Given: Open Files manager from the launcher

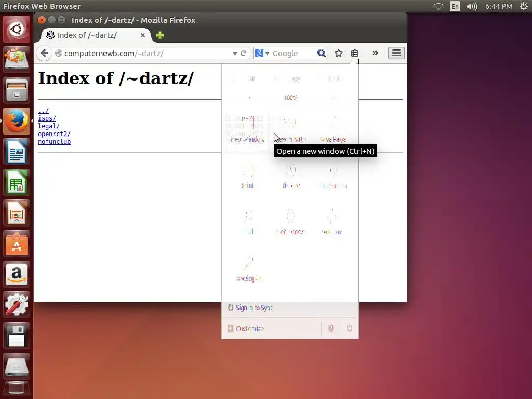Looking at the screenshot, I should (x=16, y=90).
